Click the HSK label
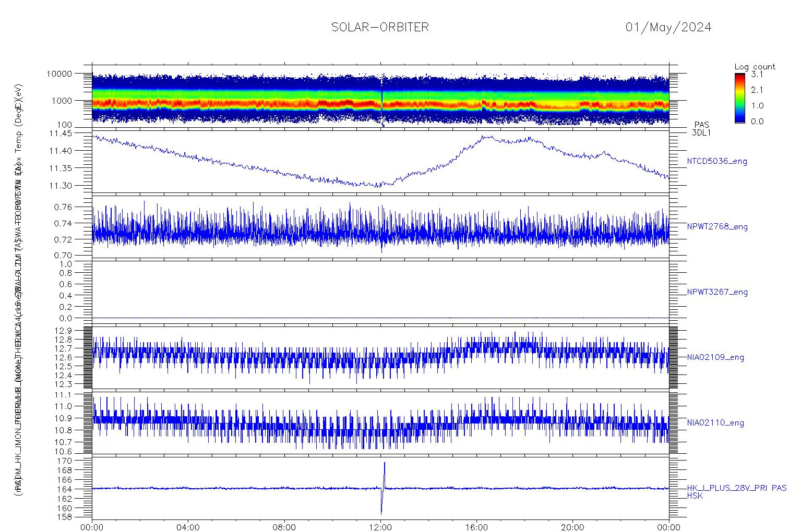789x532 pixels. [x=695, y=495]
